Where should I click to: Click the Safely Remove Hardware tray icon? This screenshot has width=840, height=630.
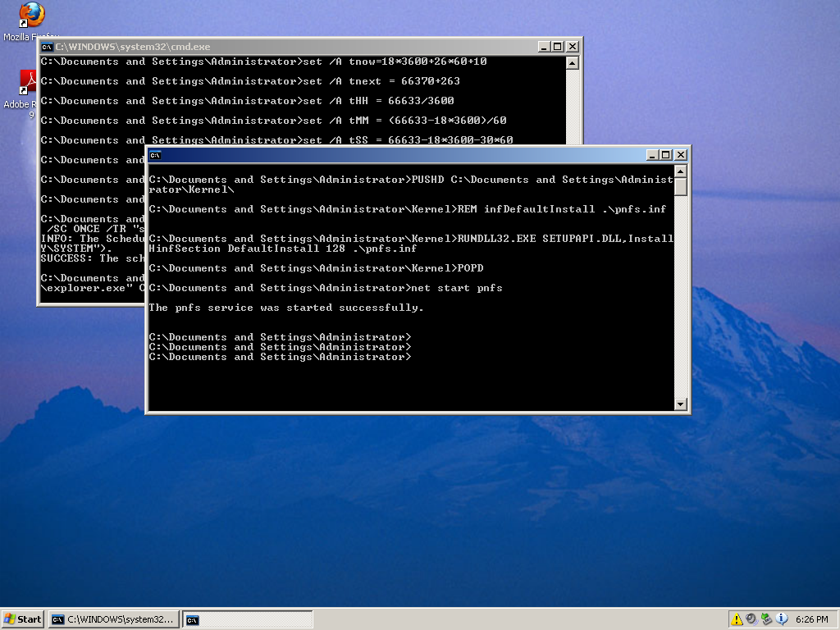point(766,619)
